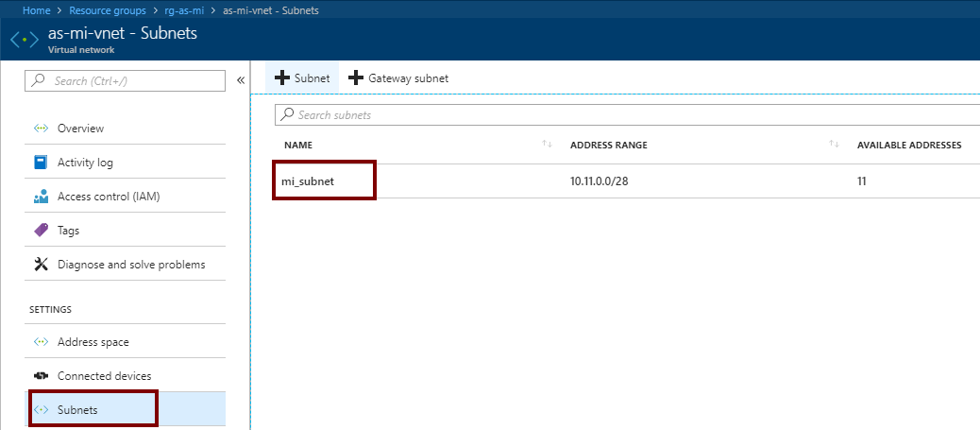Navigate to rg-as-mi breadcrumb
The image size is (980, 430).
pyautogui.click(x=183, y=10)
